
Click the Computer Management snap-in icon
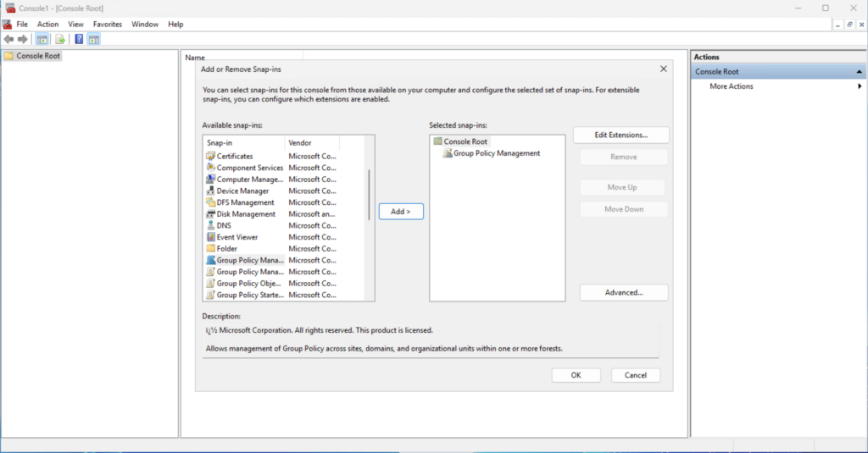[x=210, y=180]
